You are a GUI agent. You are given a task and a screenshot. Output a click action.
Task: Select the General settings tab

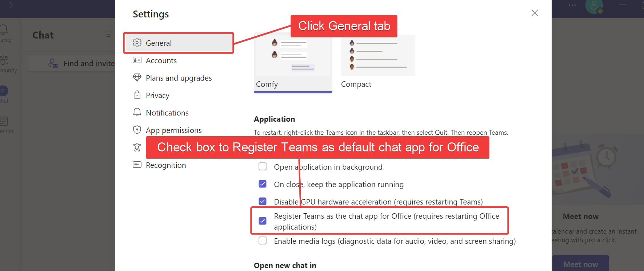[179, 43]
